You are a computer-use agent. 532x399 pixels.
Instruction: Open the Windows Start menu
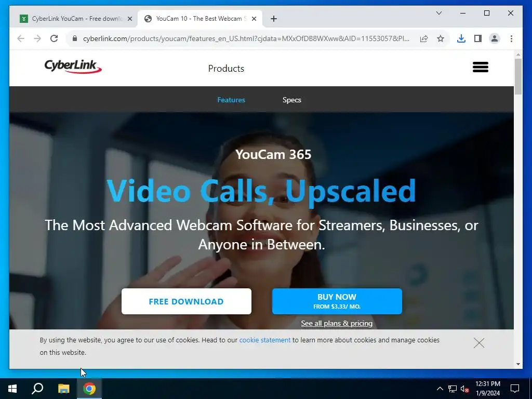click(12, 389)
